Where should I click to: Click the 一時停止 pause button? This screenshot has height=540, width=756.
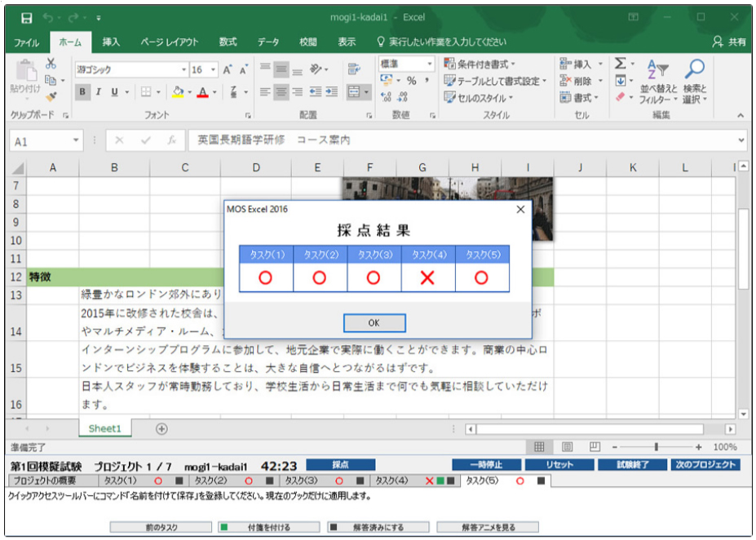pyautogui.click(x=487, y=465)
